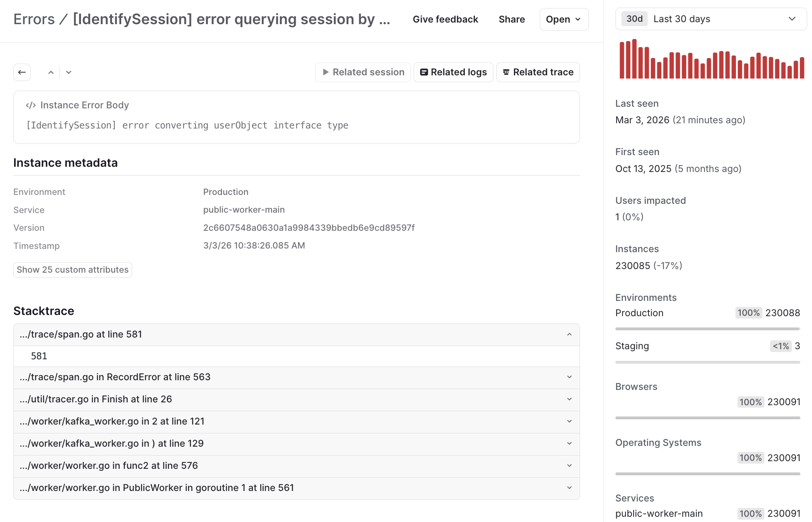Expand worker.go func2 line 576 frame
This screenshot has height=522, width=812.
569,466
